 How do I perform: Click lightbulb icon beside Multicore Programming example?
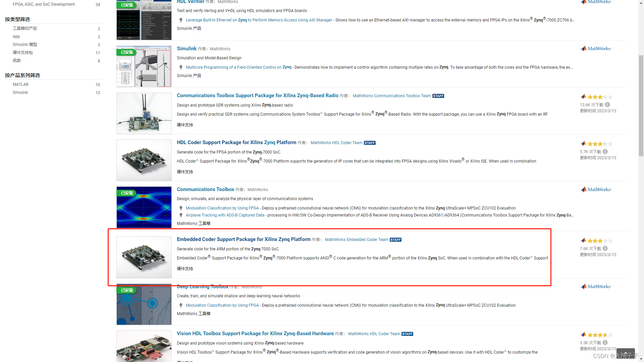pyautogui.click(x=181, y=67)
